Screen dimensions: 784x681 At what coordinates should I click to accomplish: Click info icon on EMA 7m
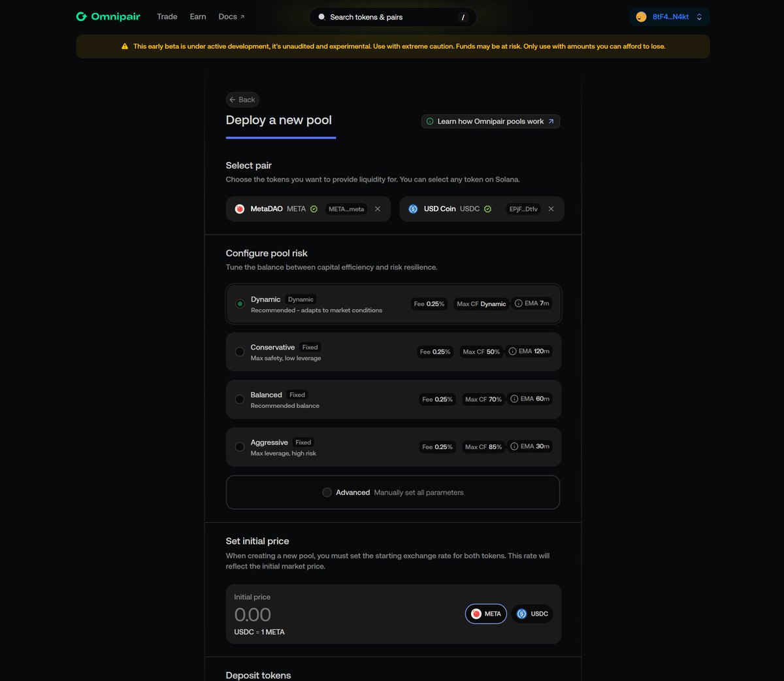518,303
